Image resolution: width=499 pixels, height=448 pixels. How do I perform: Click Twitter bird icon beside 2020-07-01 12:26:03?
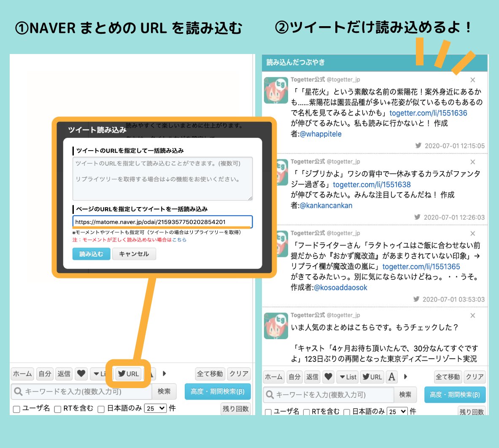point(417,217)
